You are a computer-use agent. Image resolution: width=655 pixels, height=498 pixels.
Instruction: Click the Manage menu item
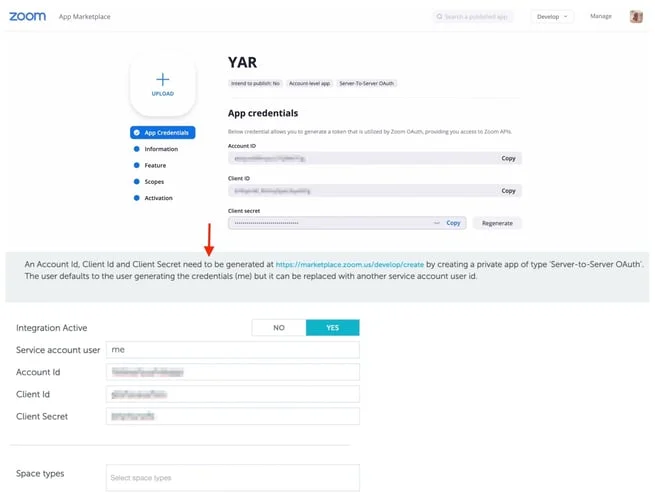click(x=601, y=17)
